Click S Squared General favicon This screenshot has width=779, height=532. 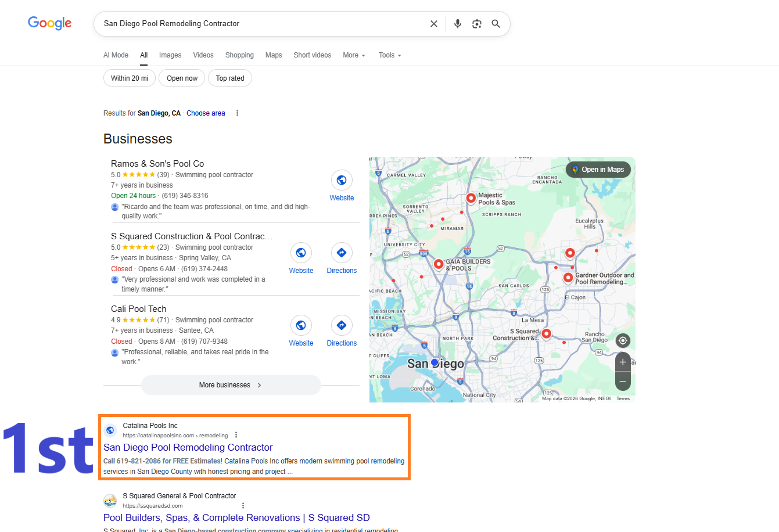click(110, 501)
